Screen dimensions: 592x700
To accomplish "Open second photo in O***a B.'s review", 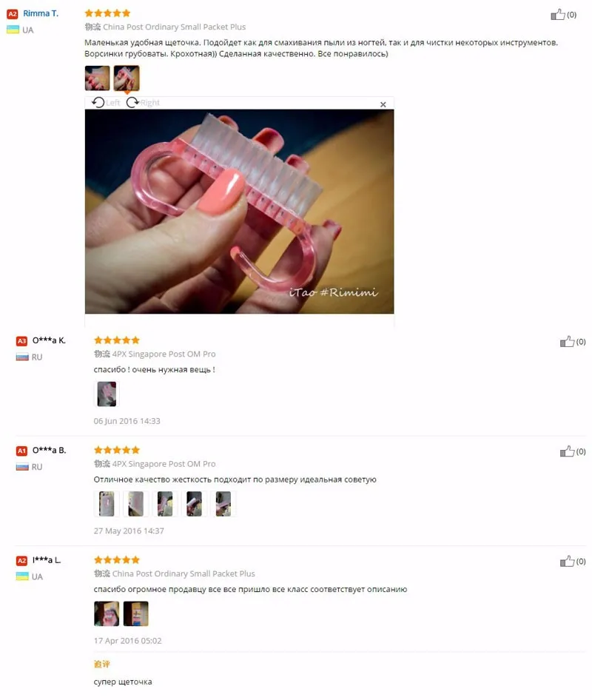I will [135, 504].
